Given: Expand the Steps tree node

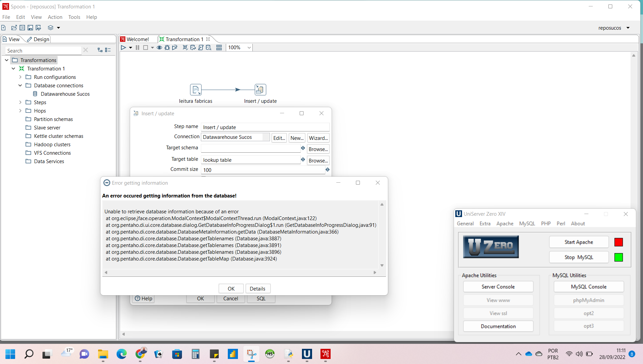Looking at the screenshot, I should tap(20, 102).
